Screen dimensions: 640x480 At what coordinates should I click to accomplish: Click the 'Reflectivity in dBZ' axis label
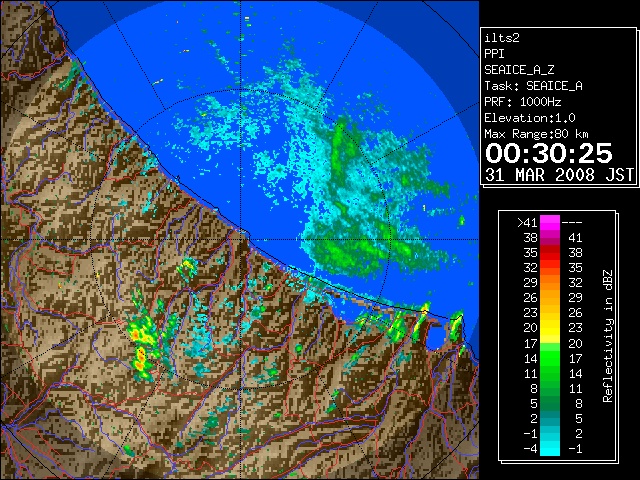[608, 336]
